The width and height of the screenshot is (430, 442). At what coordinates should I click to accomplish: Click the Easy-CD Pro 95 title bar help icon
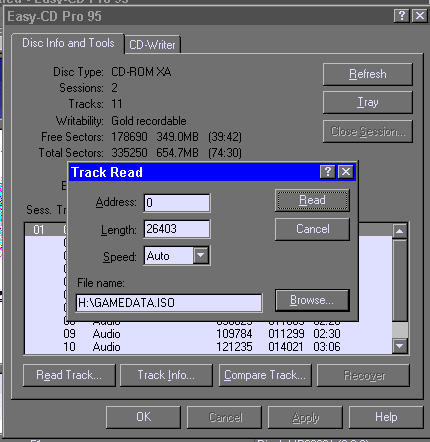tap(402, 16)
